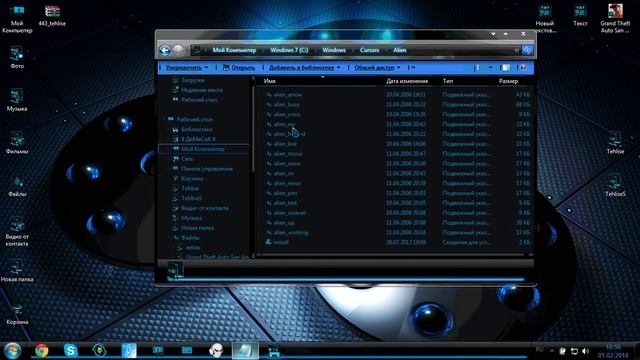Screen dimensions: 640x360
Task: Open the view options dropdown arrow
Action: tap(490, 68)
